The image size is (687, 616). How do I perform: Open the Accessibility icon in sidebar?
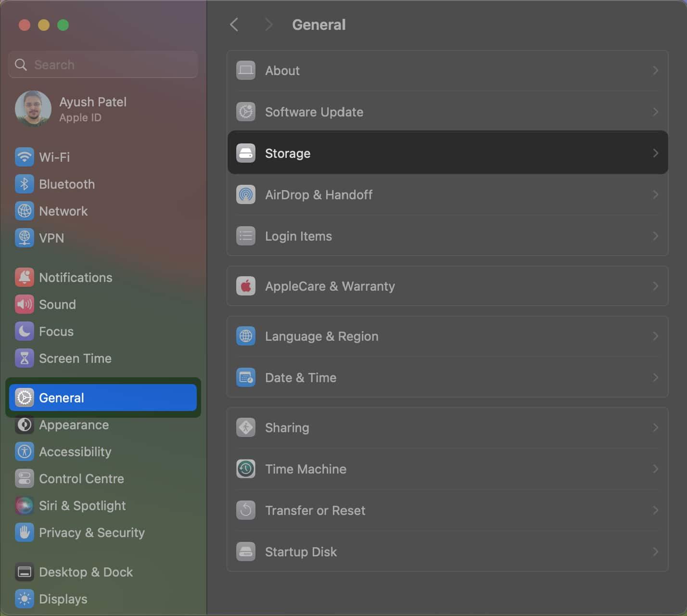click(x=24, y=451)
